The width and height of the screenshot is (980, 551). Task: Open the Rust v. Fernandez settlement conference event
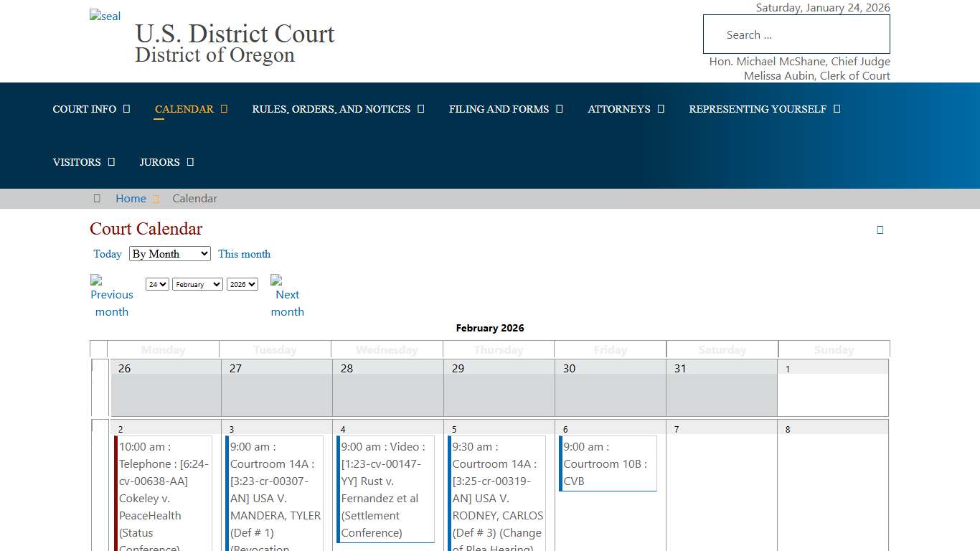click(x=386, y=489)
